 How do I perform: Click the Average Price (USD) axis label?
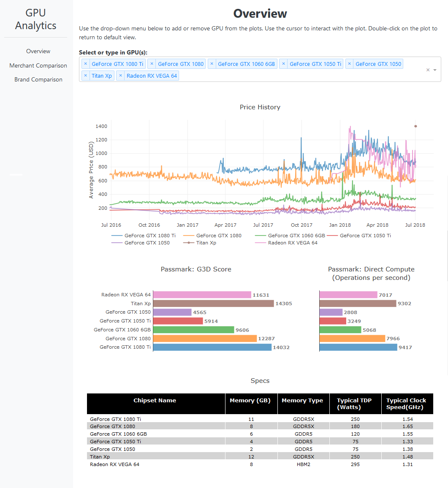point(91,170)
